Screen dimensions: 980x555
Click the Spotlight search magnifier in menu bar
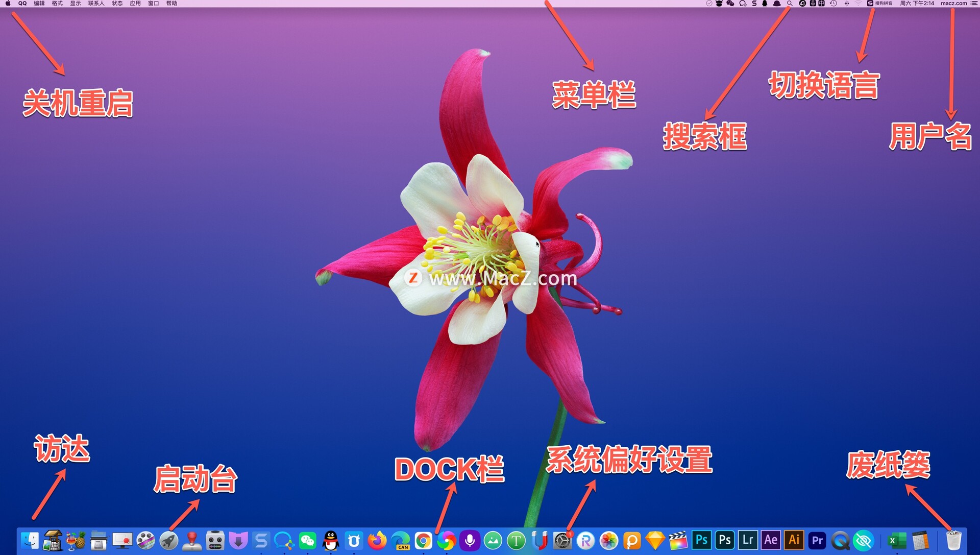point(790,4)
